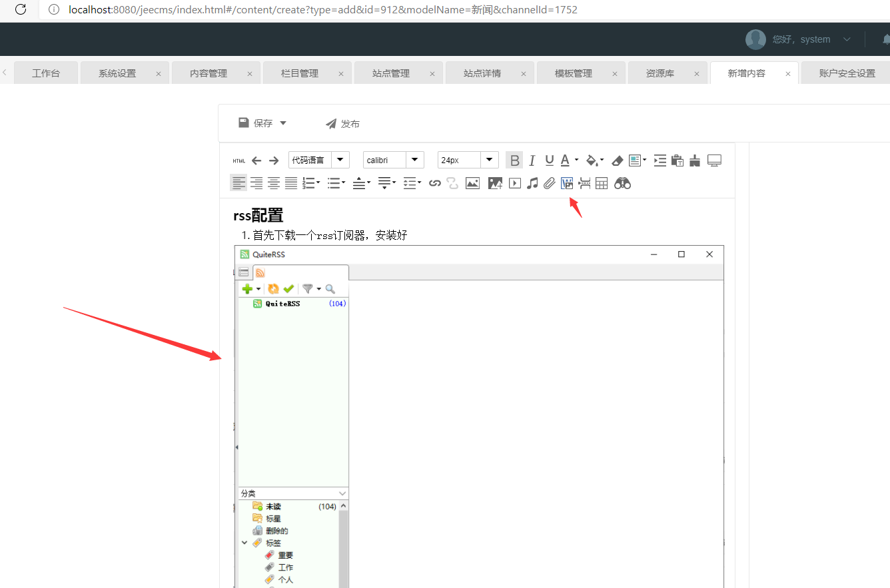Screen dimensions: 890x588
Task: Insert a page break
Action: [584, 183]
